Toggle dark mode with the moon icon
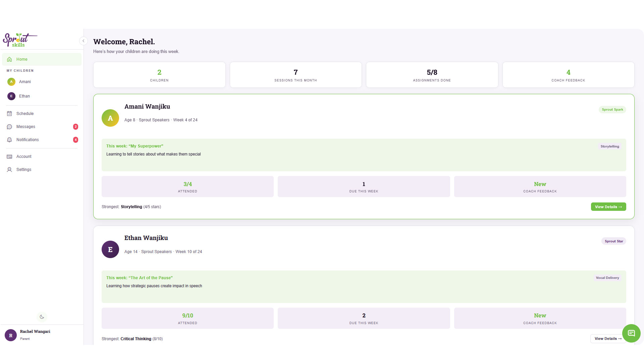 point(42,317)
